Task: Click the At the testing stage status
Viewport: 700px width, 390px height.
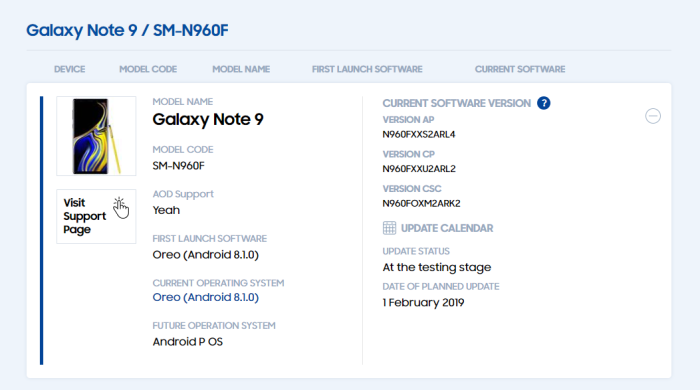Action: 437,267
